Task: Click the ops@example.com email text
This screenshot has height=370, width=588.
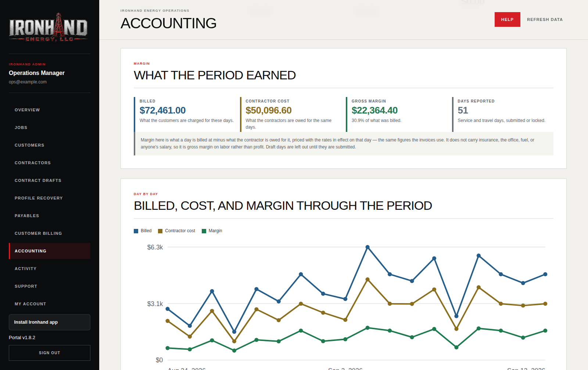Action: [28, 82]
